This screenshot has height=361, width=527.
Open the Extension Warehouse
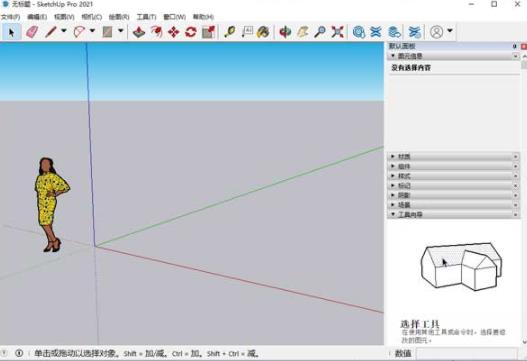tap(376, 32)
